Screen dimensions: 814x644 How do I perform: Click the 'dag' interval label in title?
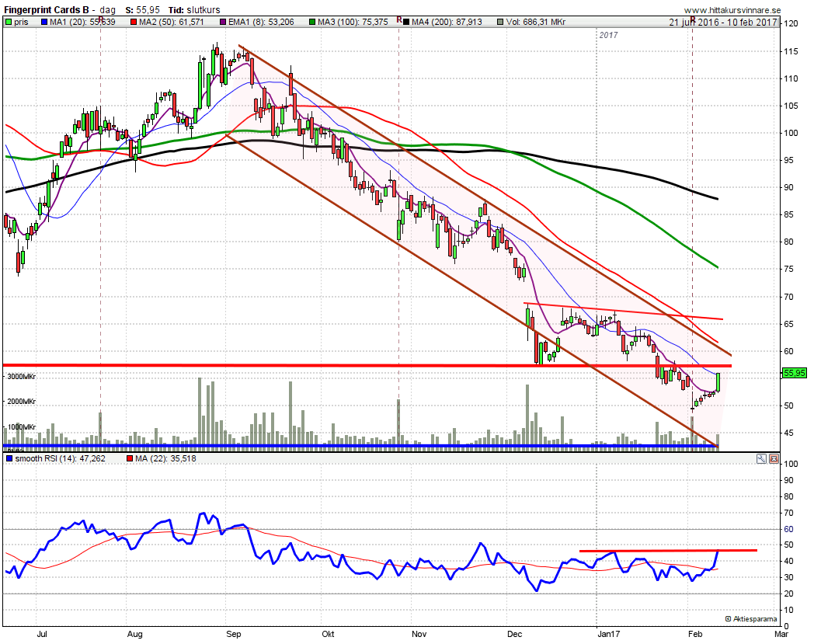[x=107, y=10]
